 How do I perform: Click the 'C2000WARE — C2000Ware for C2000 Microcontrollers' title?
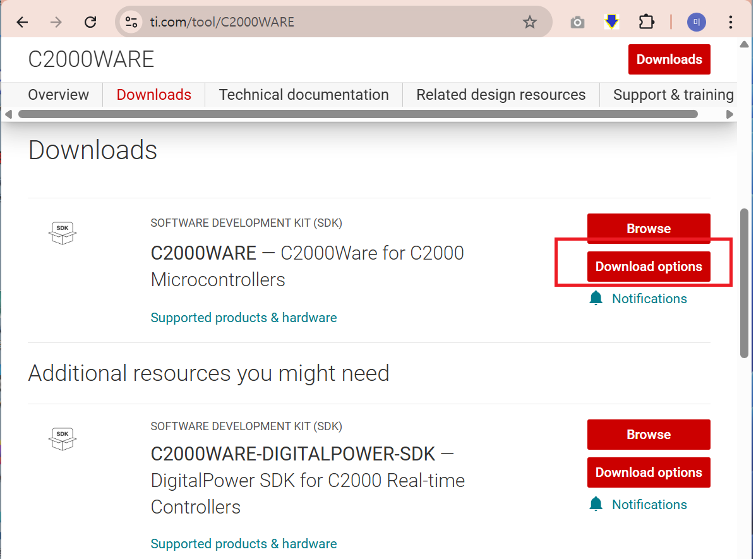click(x=307, y=267)
